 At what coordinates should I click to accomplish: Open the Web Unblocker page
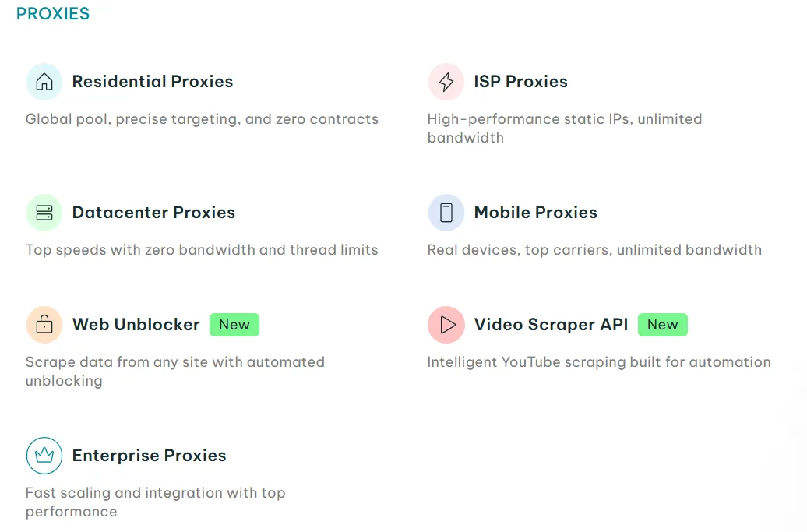136,324
